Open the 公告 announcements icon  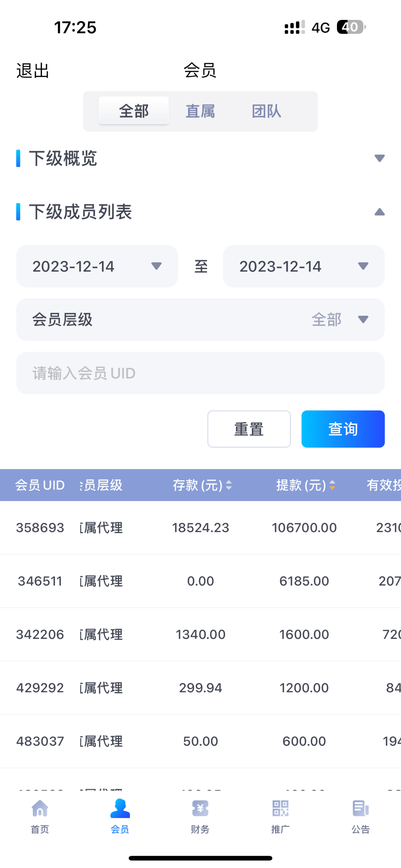(x=360, y=809)
